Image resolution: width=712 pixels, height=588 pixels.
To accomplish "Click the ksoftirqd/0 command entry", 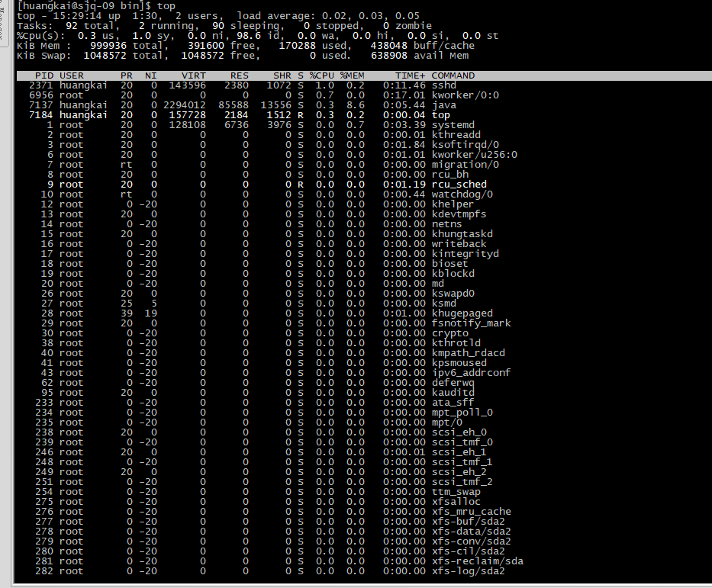I will click(x=465, y=145).
